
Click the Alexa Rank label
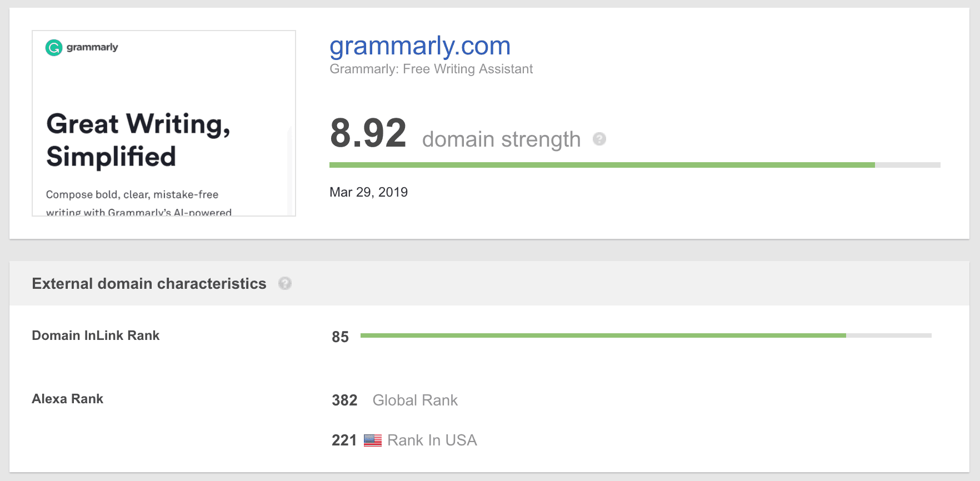pyautogui.click(x=67, y=399)
